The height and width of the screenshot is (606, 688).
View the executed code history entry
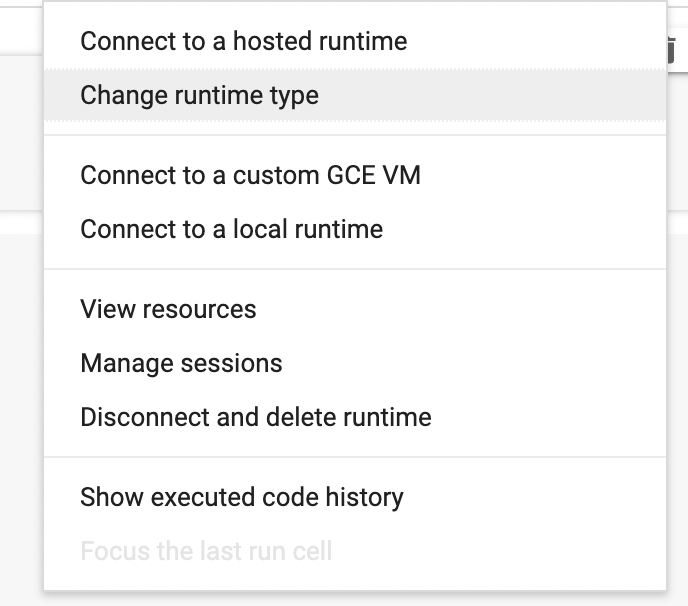click(x=241, y=498)
